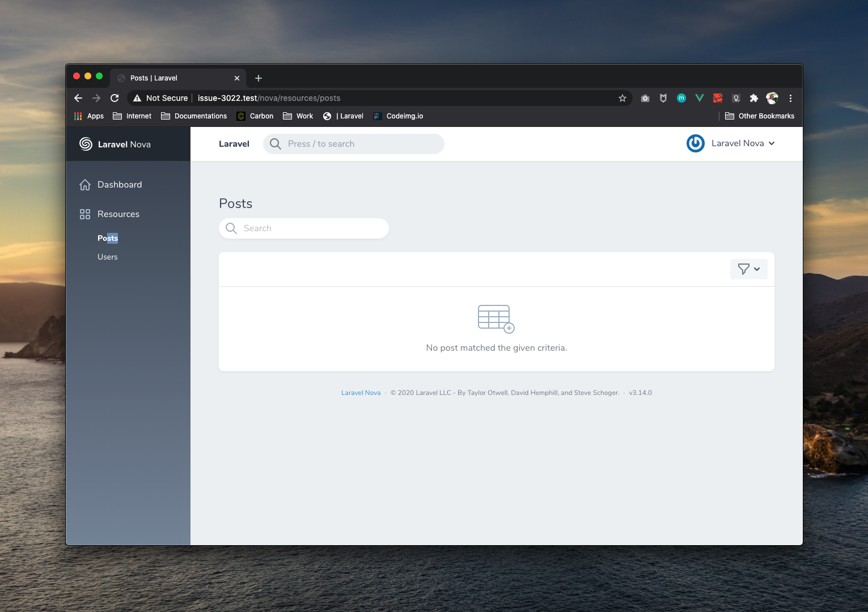The height and width of the screenshot is (612, 868).
Task: Open the filter funnel icon above the table
Action: click(x=744, y=269)
